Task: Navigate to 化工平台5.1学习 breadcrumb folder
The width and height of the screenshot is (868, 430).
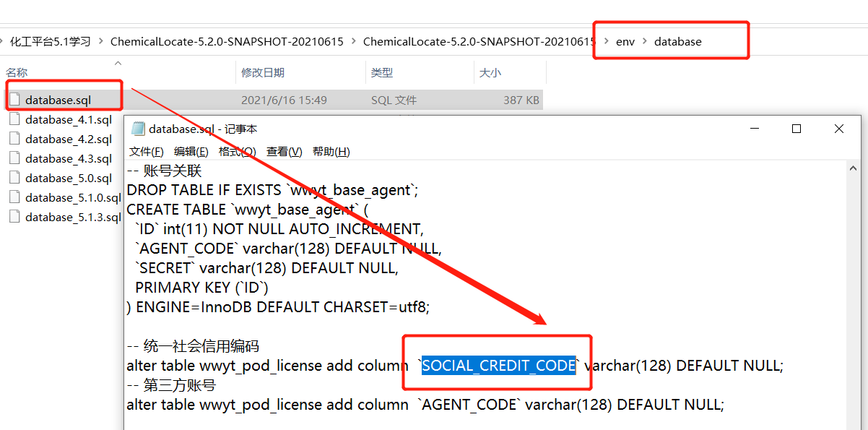Action: [51, 41]
